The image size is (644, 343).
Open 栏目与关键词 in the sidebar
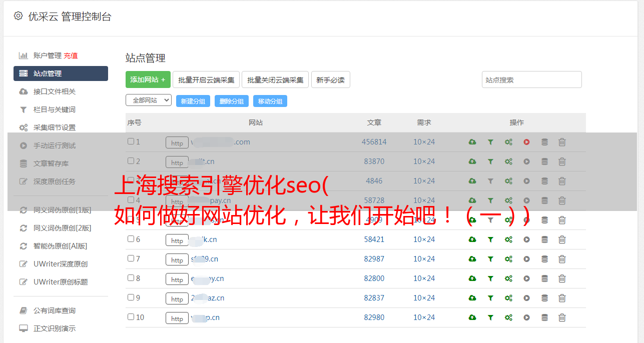pos(55,109)
